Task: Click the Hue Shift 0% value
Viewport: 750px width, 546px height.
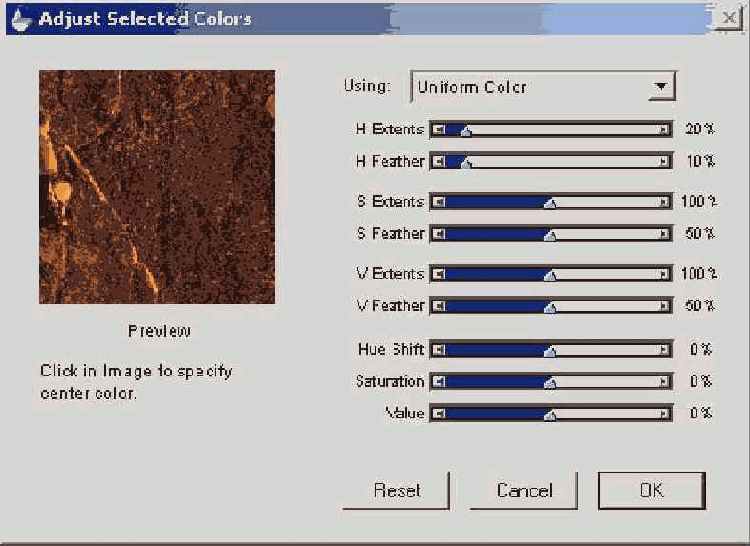Action: pyautogui.click(x=701, y=350)
